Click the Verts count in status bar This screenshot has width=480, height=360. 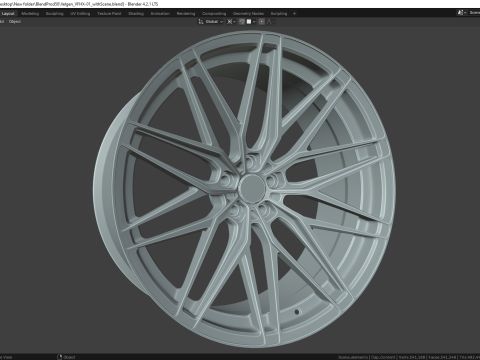coord(412,357)
